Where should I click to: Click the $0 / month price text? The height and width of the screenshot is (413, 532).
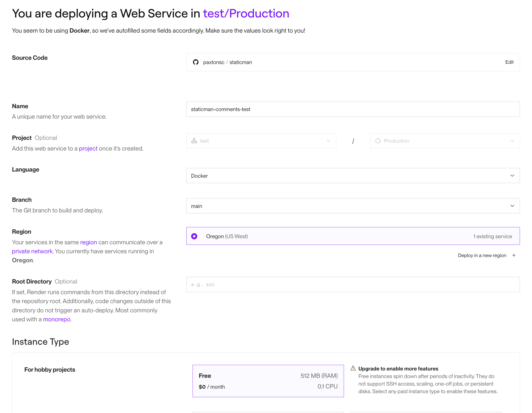click(x=212, y=387)
